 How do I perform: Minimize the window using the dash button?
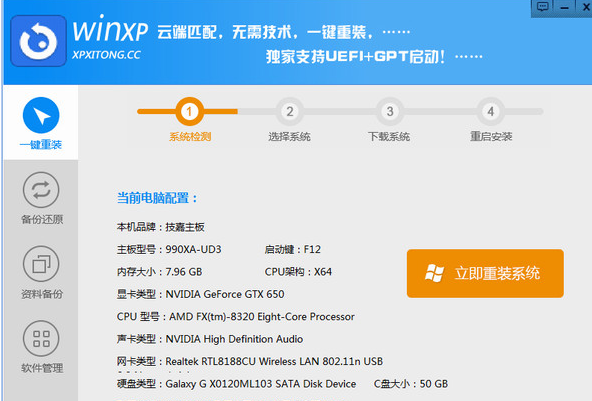pyautogui.click(x=564, y=8)
